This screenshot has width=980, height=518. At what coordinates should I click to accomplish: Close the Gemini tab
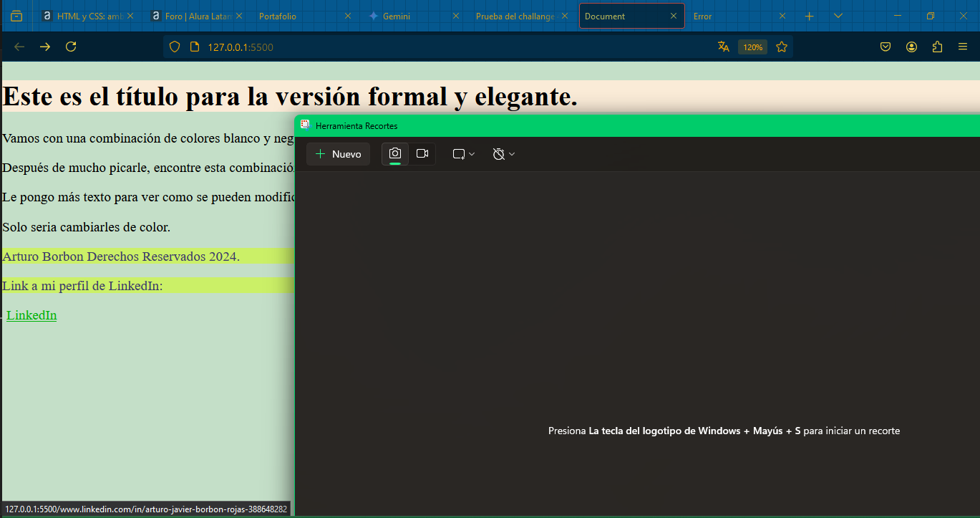(x=456, y=16)
